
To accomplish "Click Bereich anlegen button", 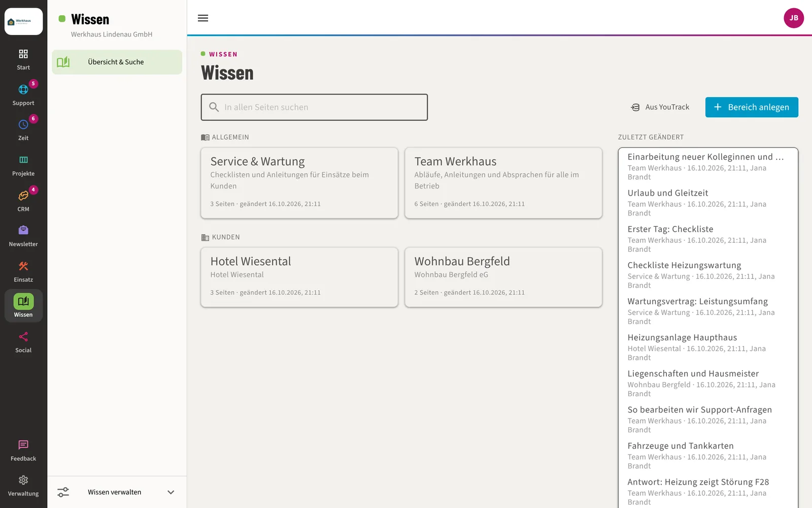I will click(x=752, y=107).
